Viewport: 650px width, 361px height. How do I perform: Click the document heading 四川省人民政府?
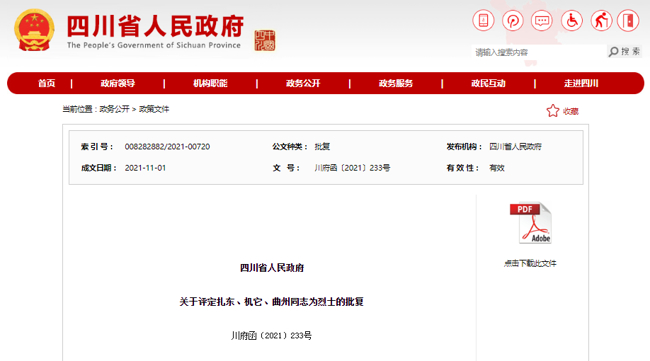click(272, 268)
